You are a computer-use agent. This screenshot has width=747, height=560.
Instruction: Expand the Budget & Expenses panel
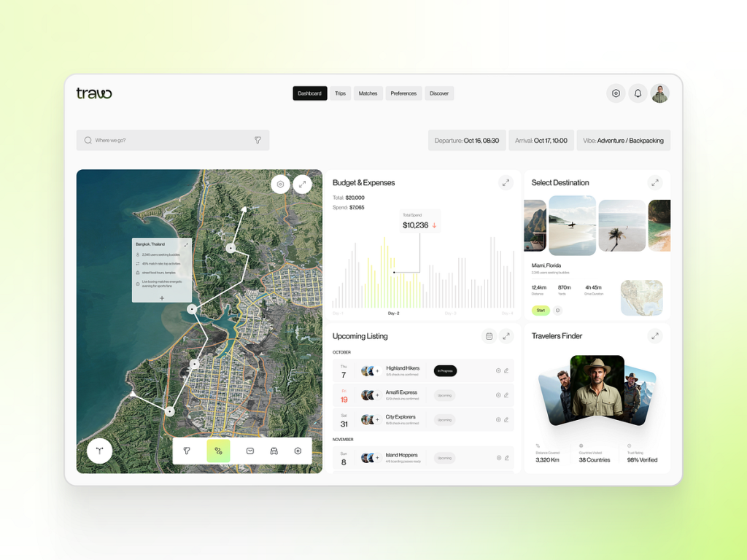pyautogui.click(x=506, y=182)
